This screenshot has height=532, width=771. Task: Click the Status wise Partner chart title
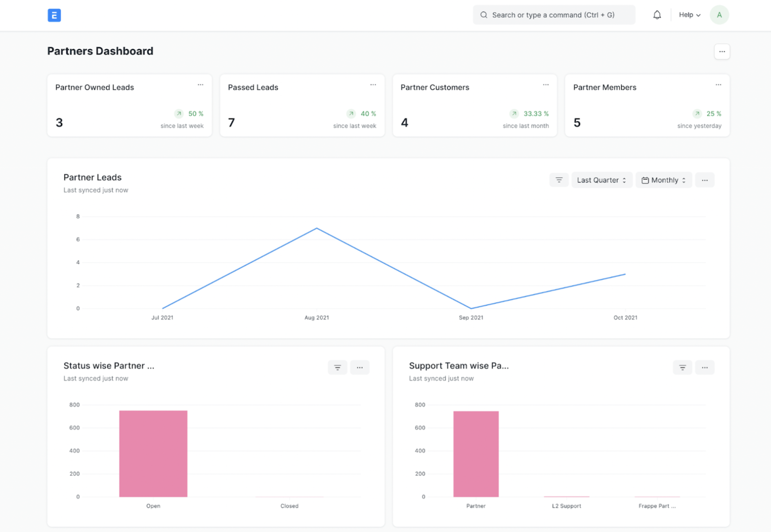pos(109,366)
